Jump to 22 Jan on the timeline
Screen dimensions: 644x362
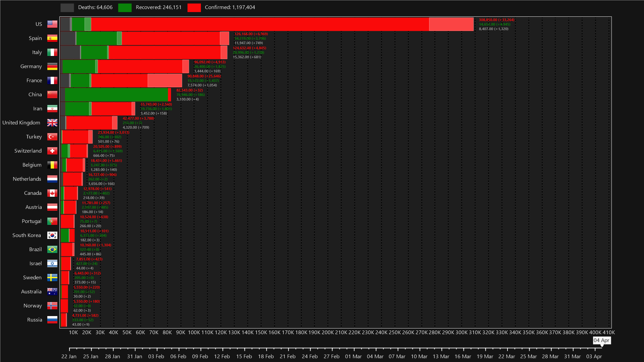(69, 356)
